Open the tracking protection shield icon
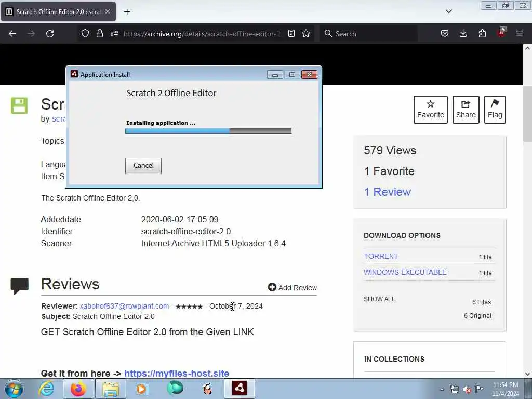 click(85, 33)
